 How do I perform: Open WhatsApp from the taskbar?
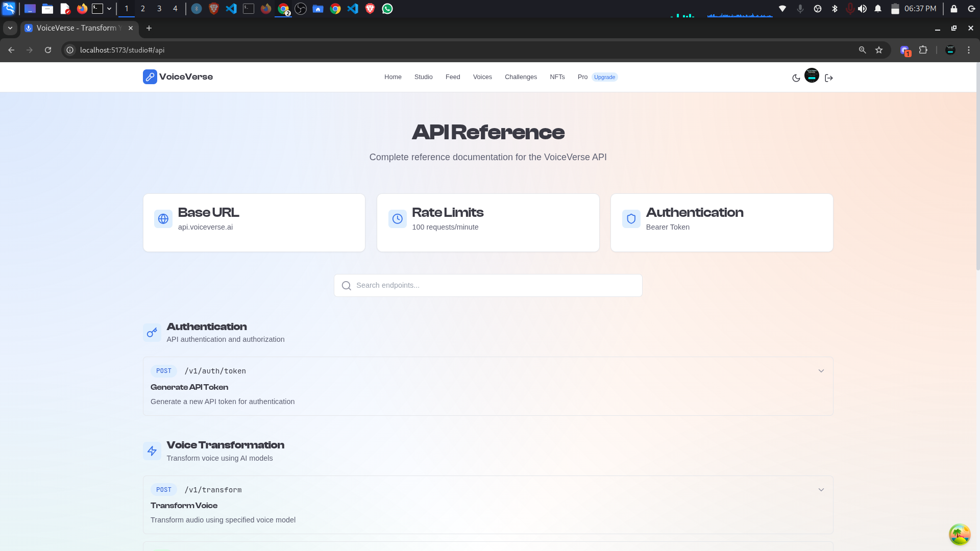tap(387, 9)
